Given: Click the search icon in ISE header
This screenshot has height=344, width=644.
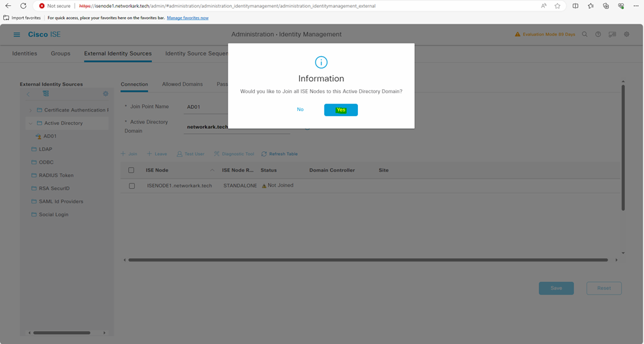Looking at the screenshot, I should pos(585,34).
